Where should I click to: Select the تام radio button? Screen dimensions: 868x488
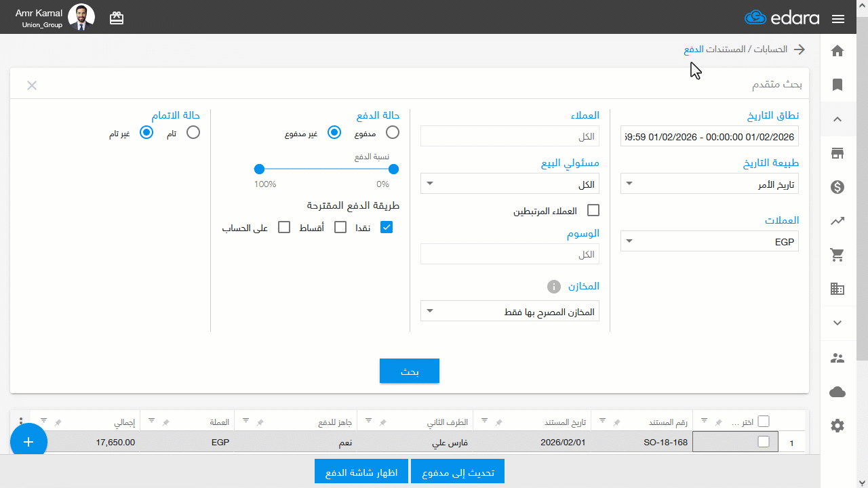click(193, 133)
